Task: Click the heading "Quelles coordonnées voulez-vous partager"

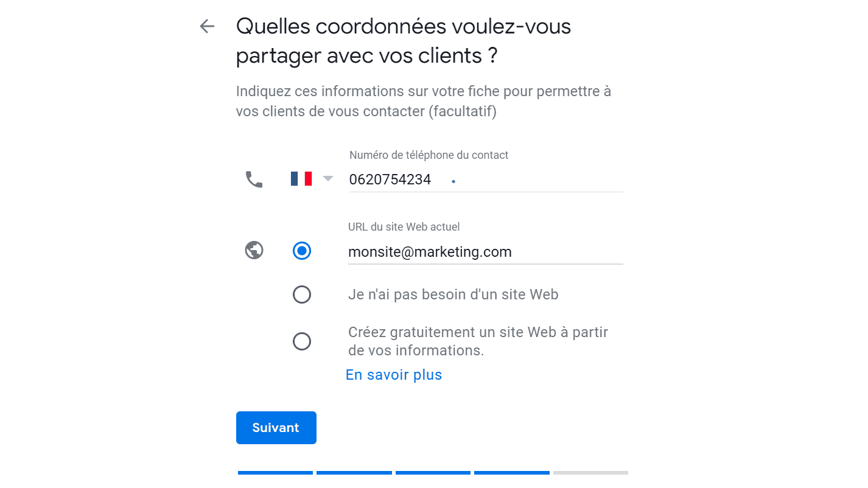Action: click(x=404, y=41)
